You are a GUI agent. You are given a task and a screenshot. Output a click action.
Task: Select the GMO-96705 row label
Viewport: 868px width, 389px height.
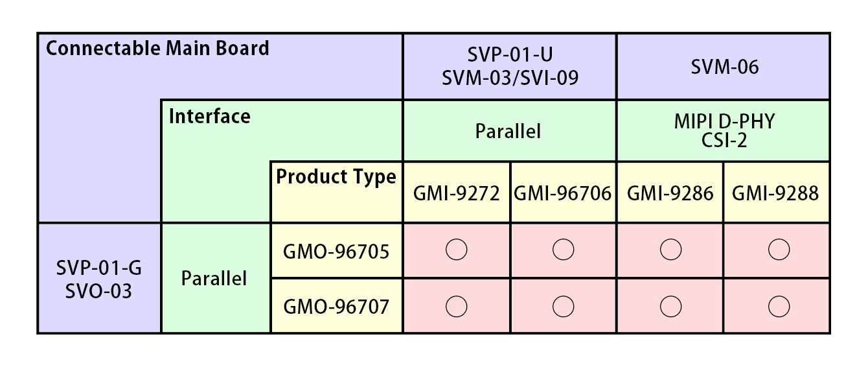(x=336, y=251)
